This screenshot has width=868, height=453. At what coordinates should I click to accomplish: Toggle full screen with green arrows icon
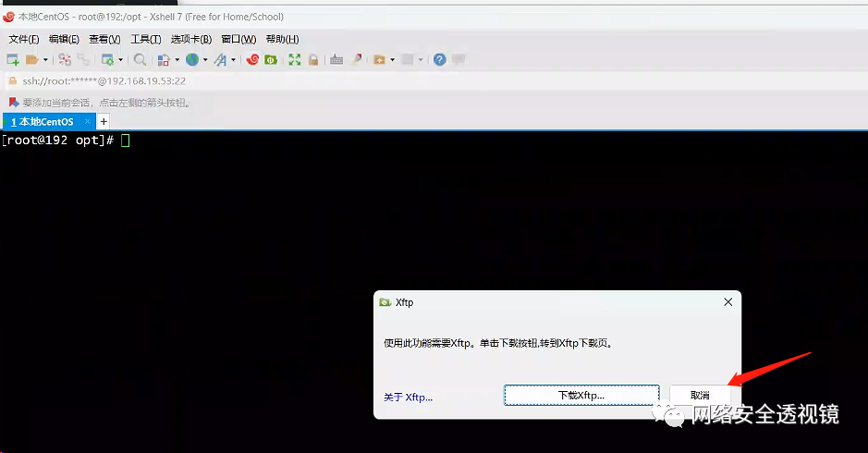[295, 59]
